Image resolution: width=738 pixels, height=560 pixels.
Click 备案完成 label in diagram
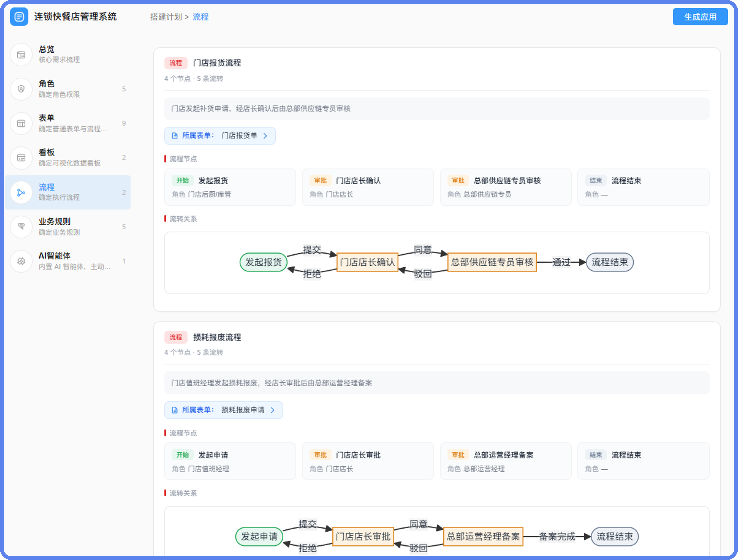557,536
